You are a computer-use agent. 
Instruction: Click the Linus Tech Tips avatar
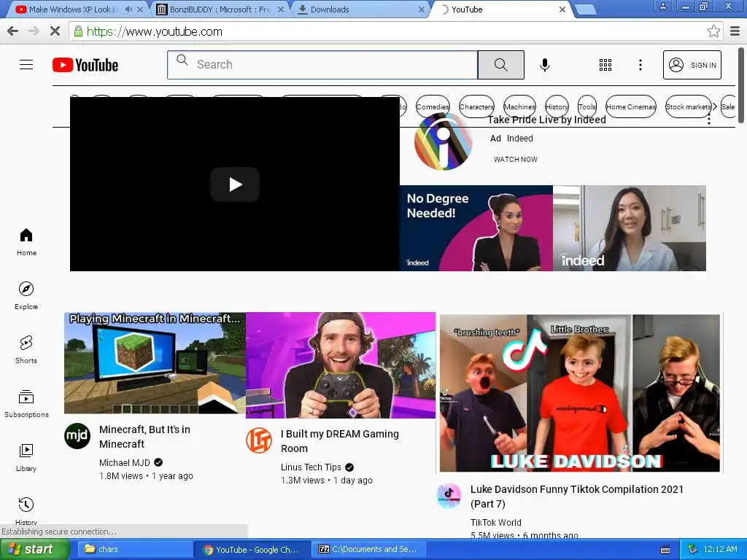pyautogui.click(x=259, y=440)
